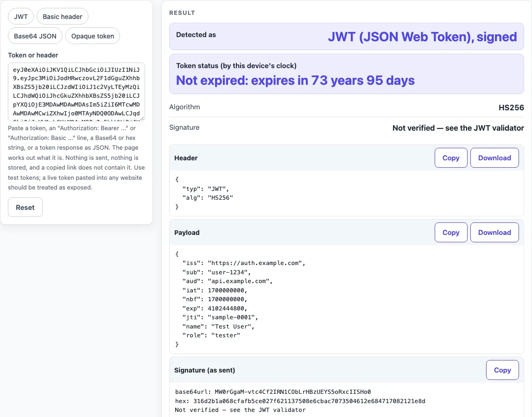Click the Algorithm row label
This screenshot has height=417, width=532.
click(184, 107)
